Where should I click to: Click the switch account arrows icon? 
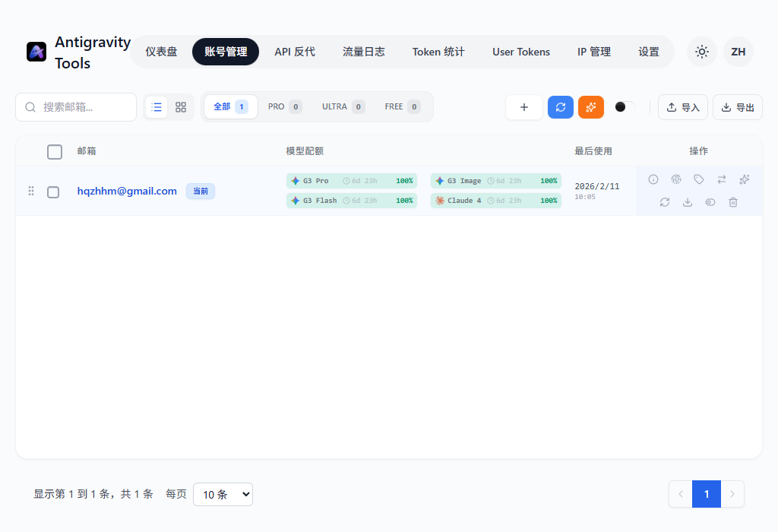point(722,179)
